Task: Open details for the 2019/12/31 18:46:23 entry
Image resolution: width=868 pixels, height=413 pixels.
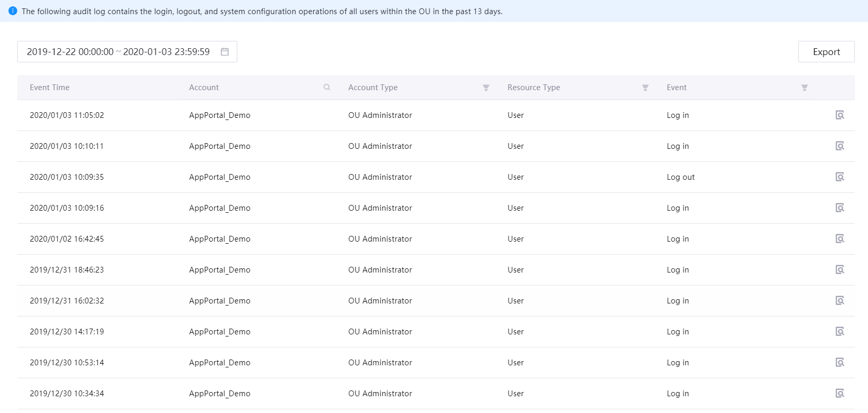Action: [839, 270]
